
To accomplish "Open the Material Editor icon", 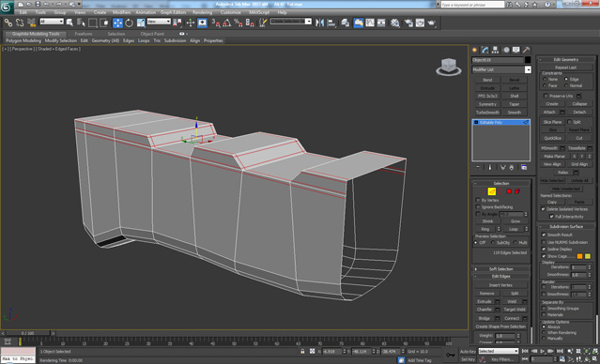I will (x=395, y=23).
